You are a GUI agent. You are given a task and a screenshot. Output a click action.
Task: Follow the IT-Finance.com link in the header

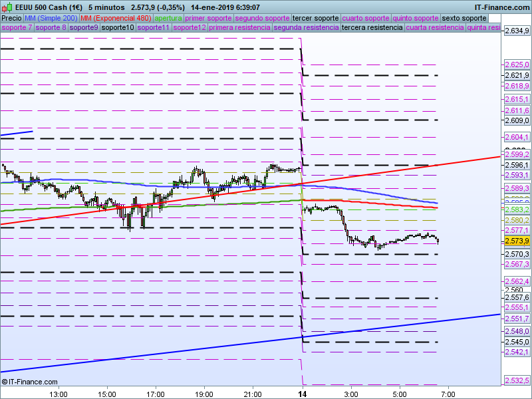coord(501,7)
